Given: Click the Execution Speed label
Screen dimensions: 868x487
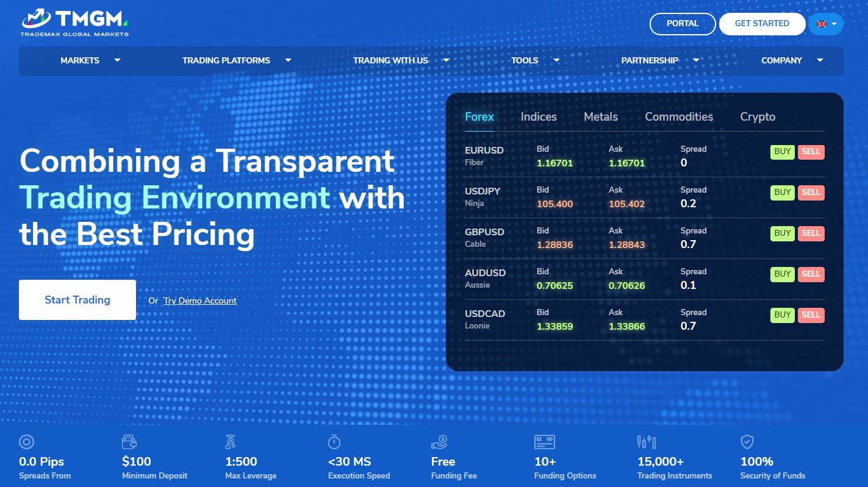Looking at the screenshot, I should tap(359, 475).
